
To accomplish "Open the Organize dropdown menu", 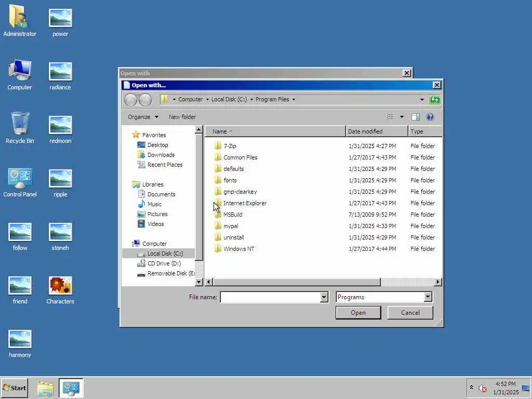I will 143,117.
